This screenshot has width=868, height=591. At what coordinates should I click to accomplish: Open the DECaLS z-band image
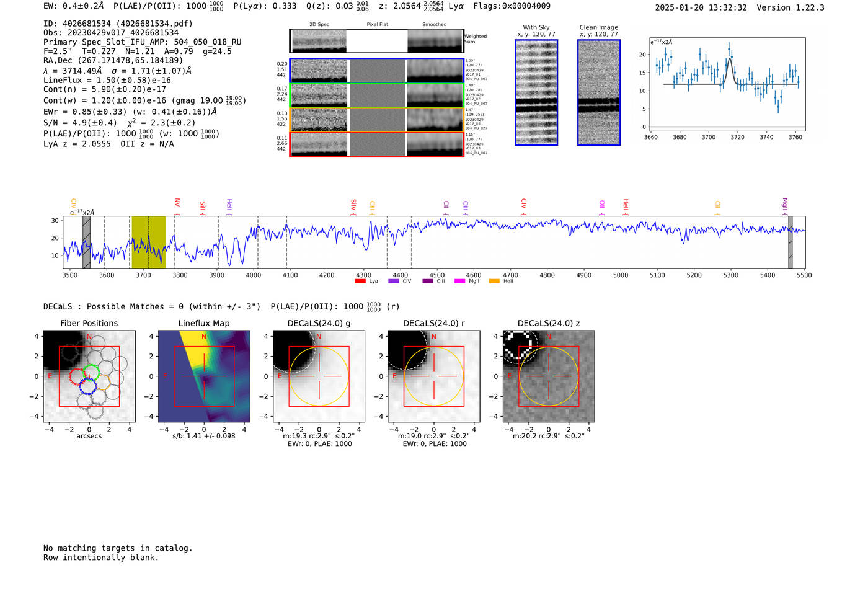548,376
